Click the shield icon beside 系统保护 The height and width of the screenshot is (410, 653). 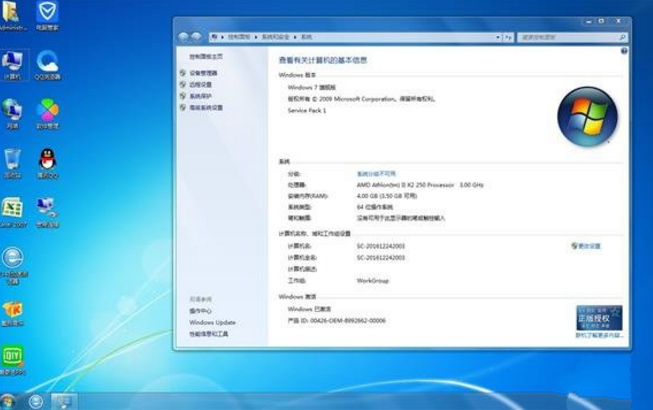pyautogui.click(x=182, y=96)
